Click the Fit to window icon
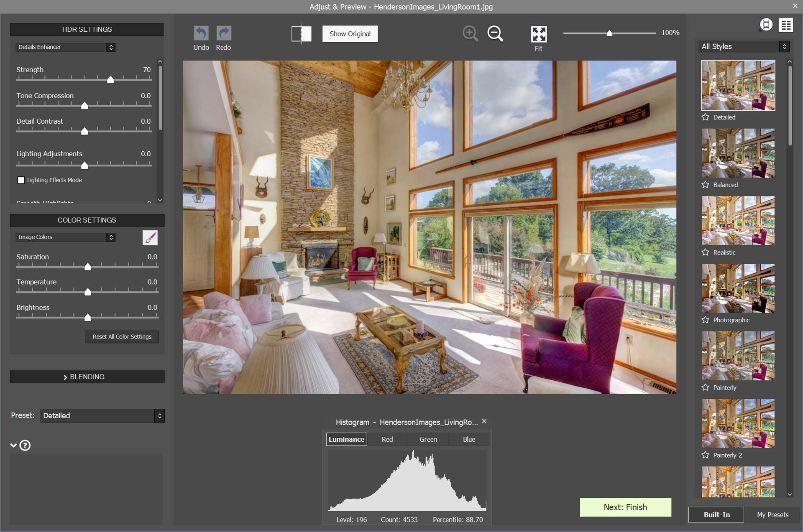 point(539,34)
